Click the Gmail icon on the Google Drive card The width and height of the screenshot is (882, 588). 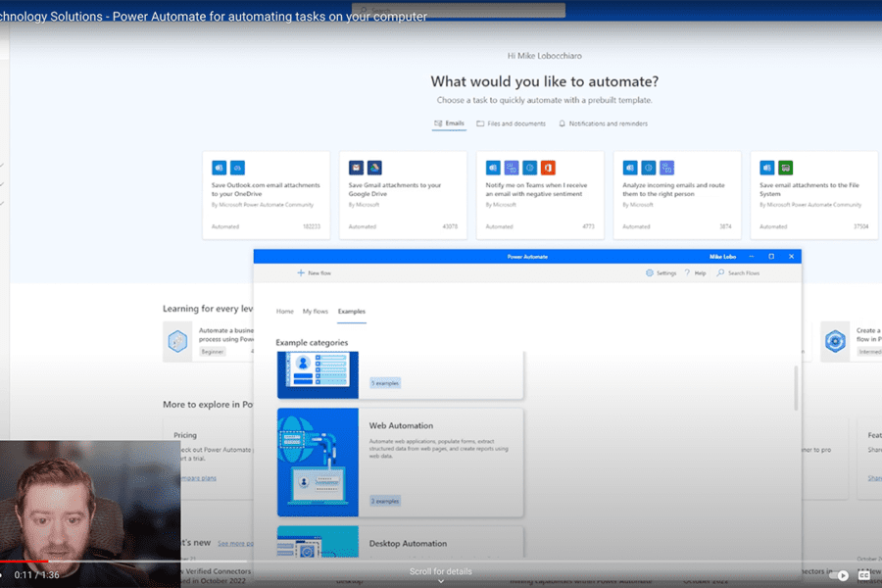[356, 168]
